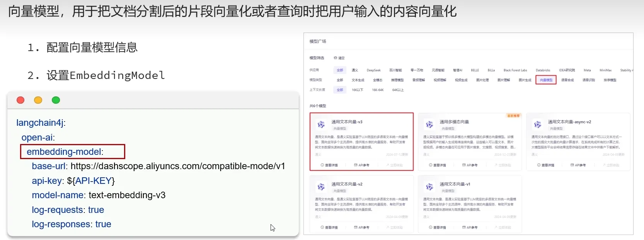The height and width of the screenshot is (240, 644).
Task: Select the 文本生成 model type filter
Action: [x=358, y=80]
